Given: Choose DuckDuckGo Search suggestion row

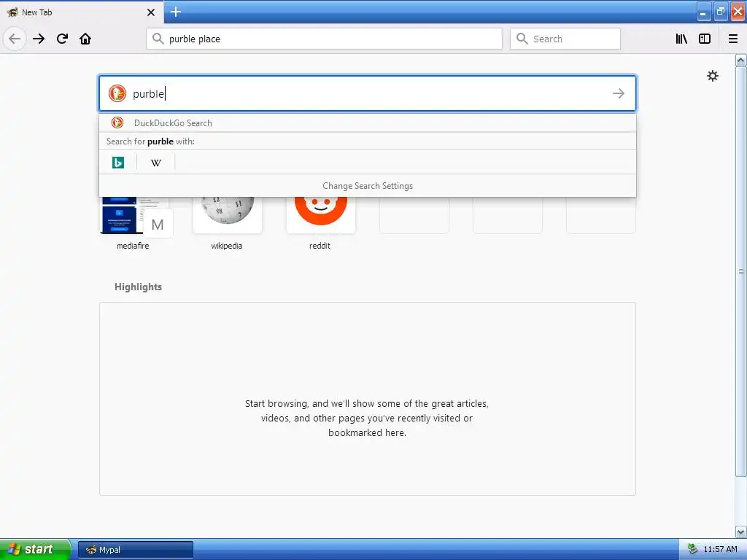Looking at the screenshot, I should pyautogui.click(x=368, y=122).
